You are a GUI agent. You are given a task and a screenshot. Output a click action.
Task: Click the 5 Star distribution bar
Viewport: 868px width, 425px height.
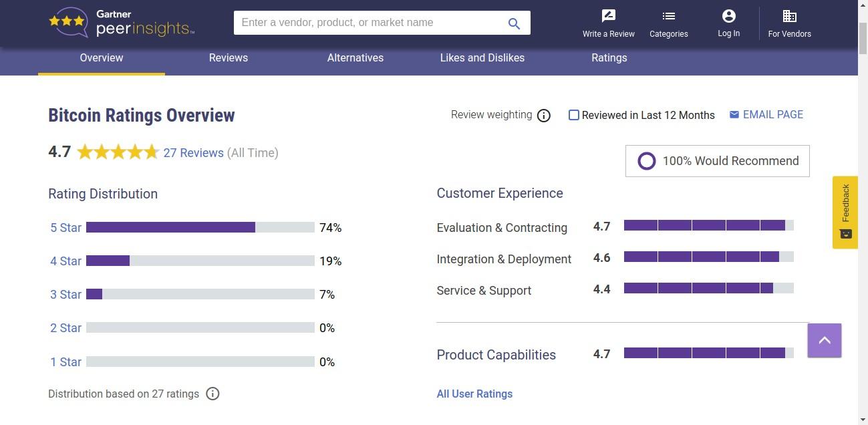tap(200, 227)
